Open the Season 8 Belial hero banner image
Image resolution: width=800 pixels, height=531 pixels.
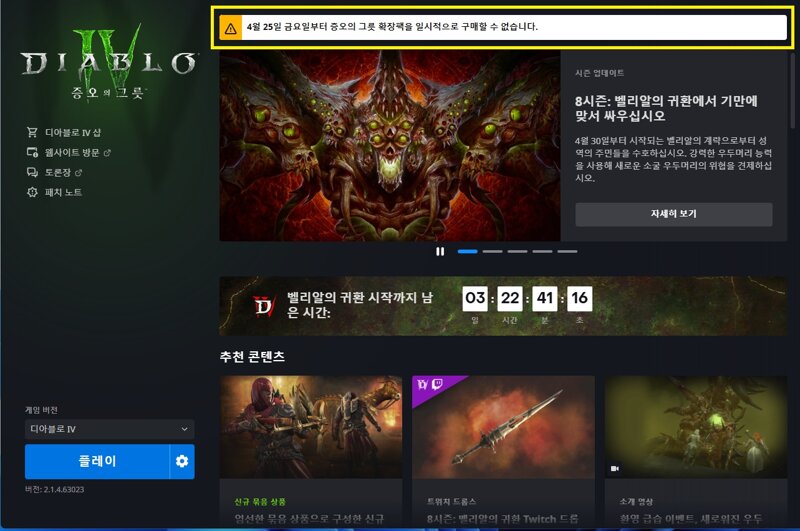point(390,145)
